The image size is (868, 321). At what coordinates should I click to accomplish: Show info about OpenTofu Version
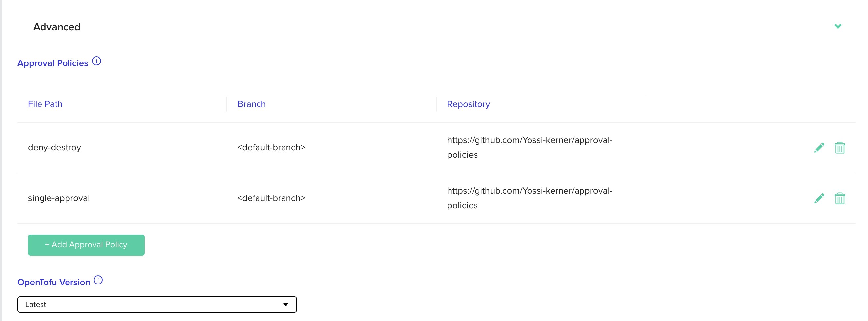coord(98,280)
